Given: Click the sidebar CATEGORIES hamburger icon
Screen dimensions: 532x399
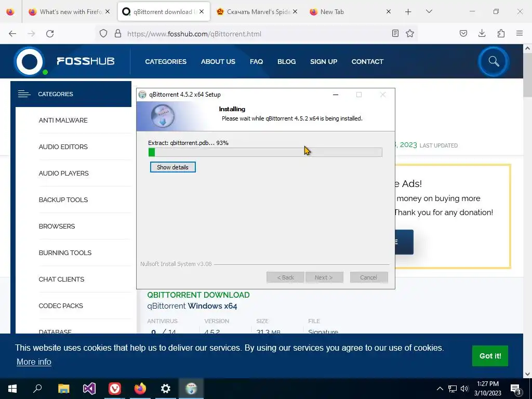Looking at the screenshot, I should pos(24,94).
